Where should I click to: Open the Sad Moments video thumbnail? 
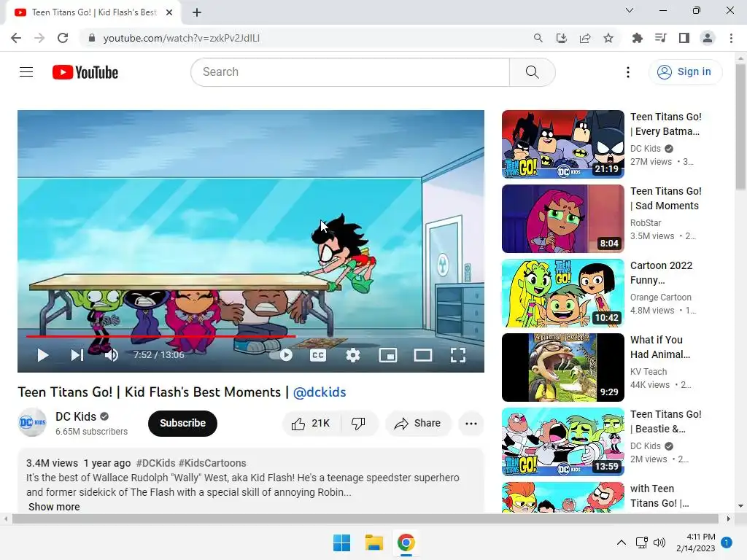[562, 219]
